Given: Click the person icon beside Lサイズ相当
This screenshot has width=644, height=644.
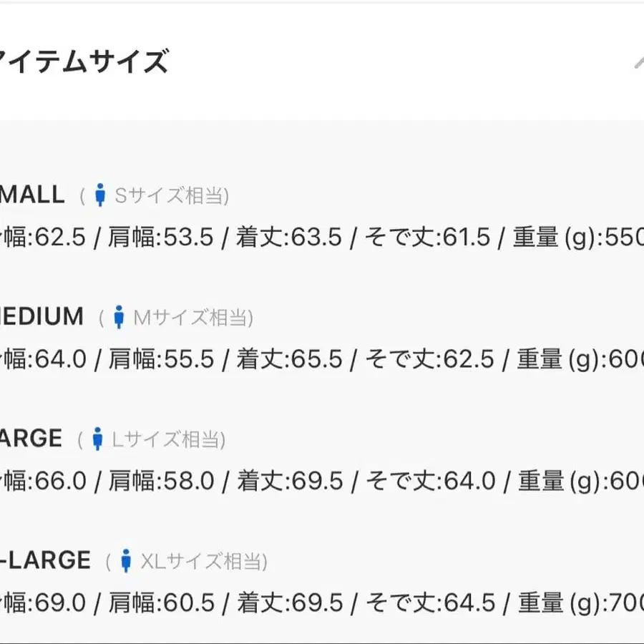Looking at the screenshot, I should point(97,439).
